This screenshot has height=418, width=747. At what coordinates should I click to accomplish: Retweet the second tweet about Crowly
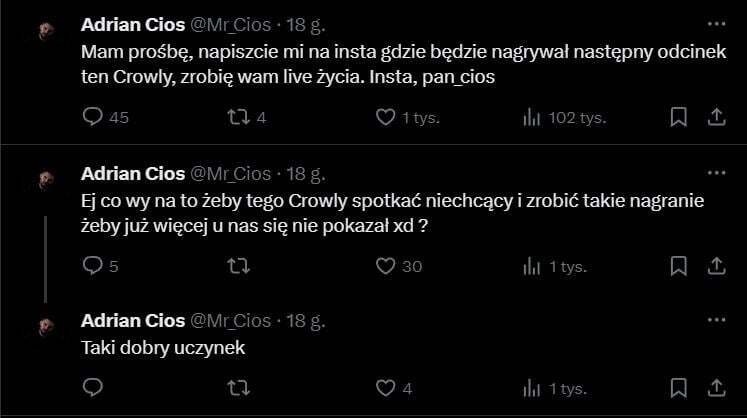[x=239, y=266]
